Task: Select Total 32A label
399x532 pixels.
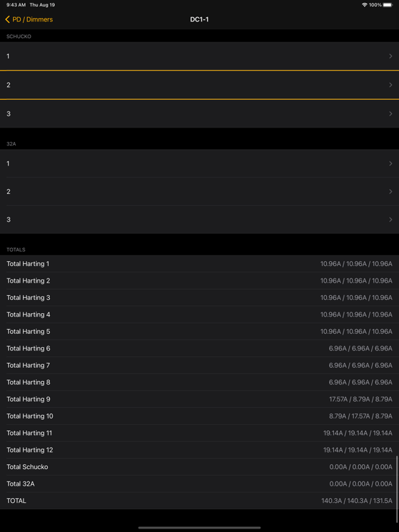Action: pos(20,484)
